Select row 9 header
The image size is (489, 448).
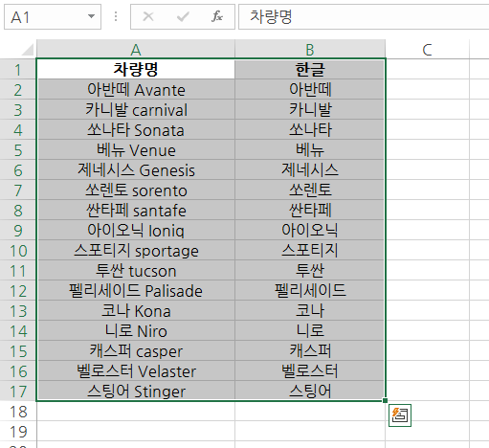click(x=18, y=230)
